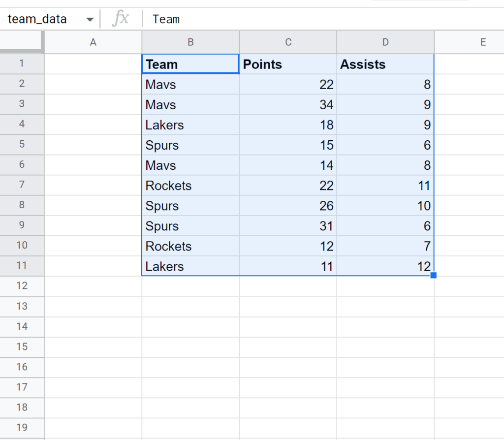Select column B header
This screenshot has height=440, width=504.
click(x=190, y=42)
